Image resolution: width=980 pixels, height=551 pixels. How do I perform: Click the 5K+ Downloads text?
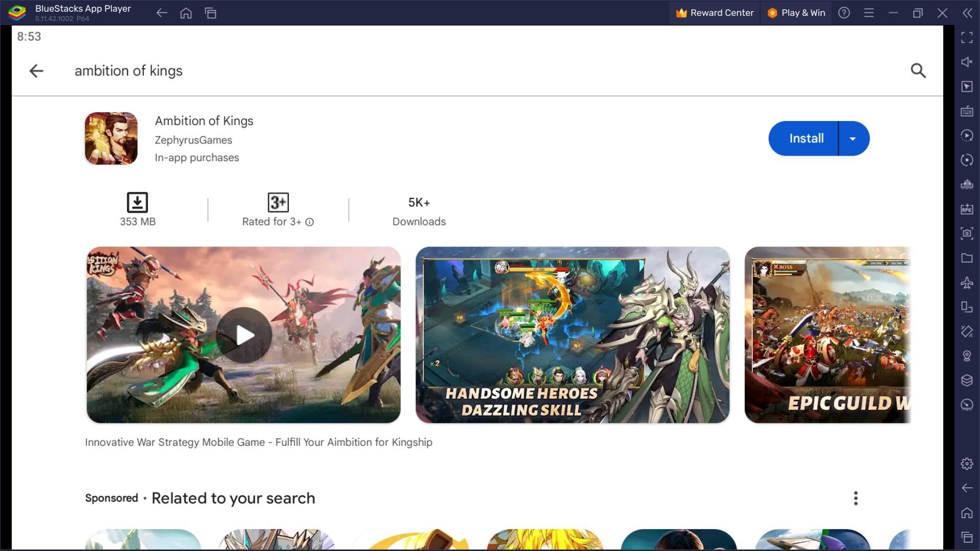(x=419, y=212)
